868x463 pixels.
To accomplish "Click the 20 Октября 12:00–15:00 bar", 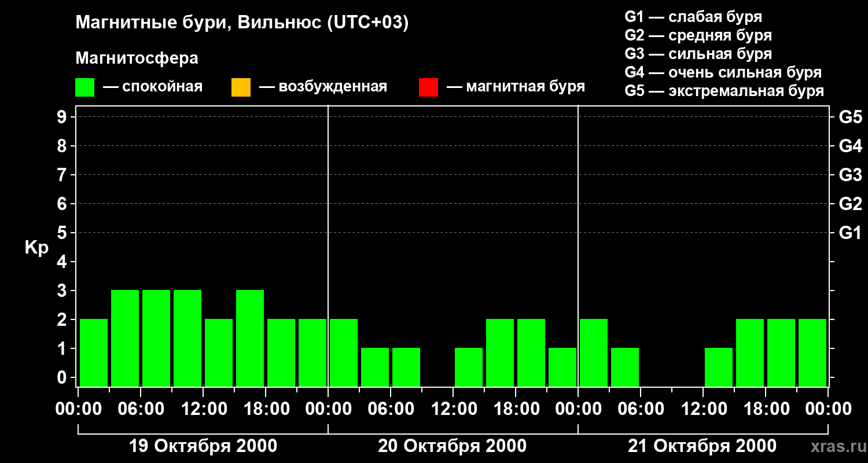I will [469, 367].
